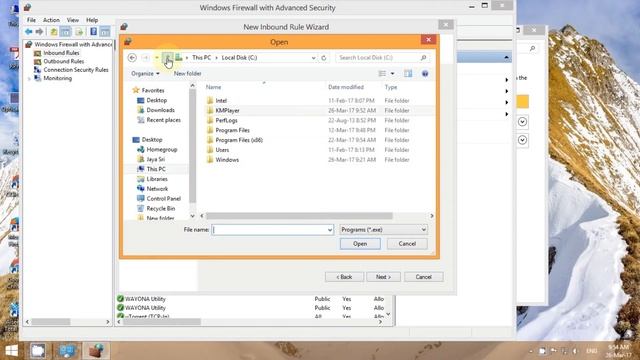Click the file list horizontal scrollbar
640x360 pixels.
pos(299,216)
